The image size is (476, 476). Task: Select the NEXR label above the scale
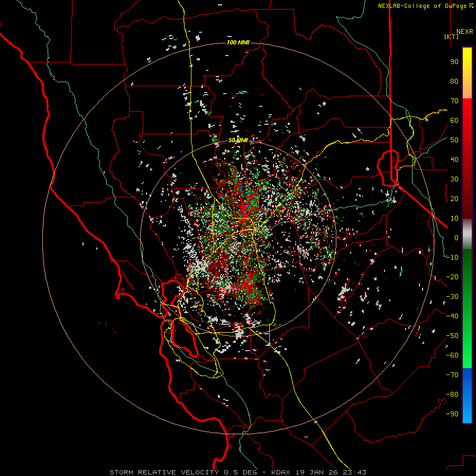464,32
